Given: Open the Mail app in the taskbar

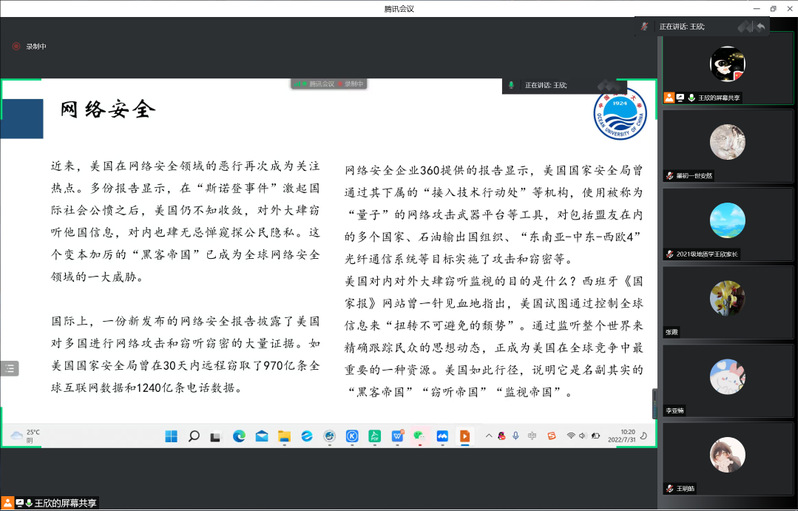Looking at the screenshot, I should click(261, 436).
